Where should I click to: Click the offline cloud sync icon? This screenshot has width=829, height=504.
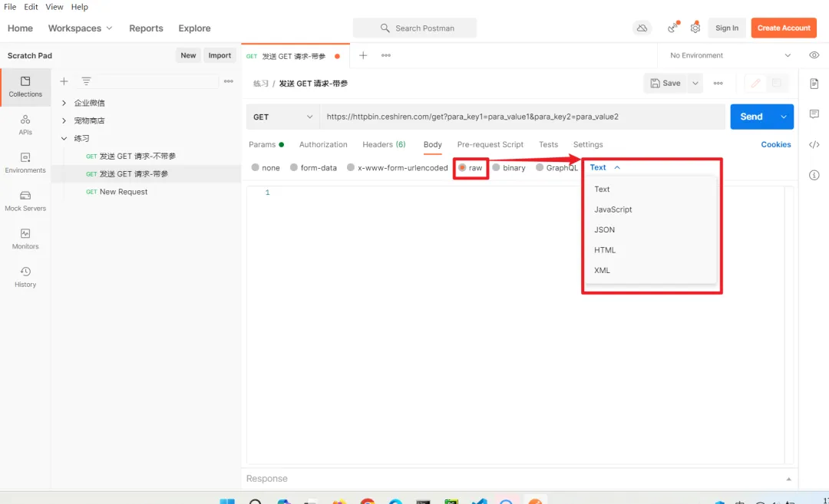tap(642, 28)
